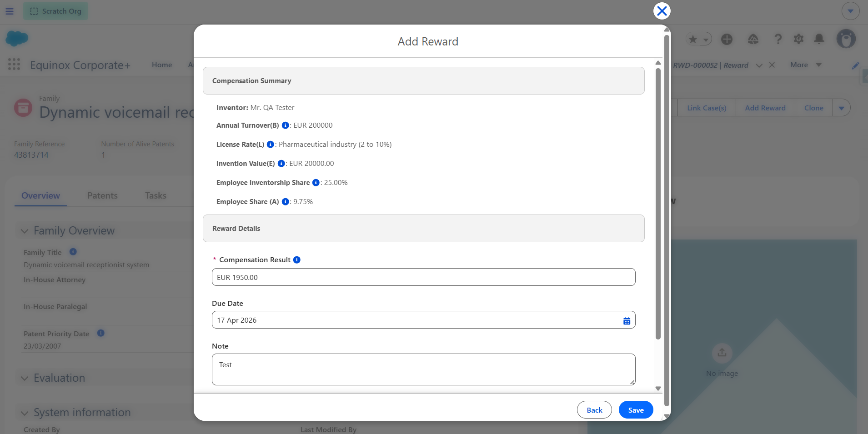The width and height of the screenshot is (868, 434).
Task: Click the '9.75%' employee share value
Action: coord(303,202)
